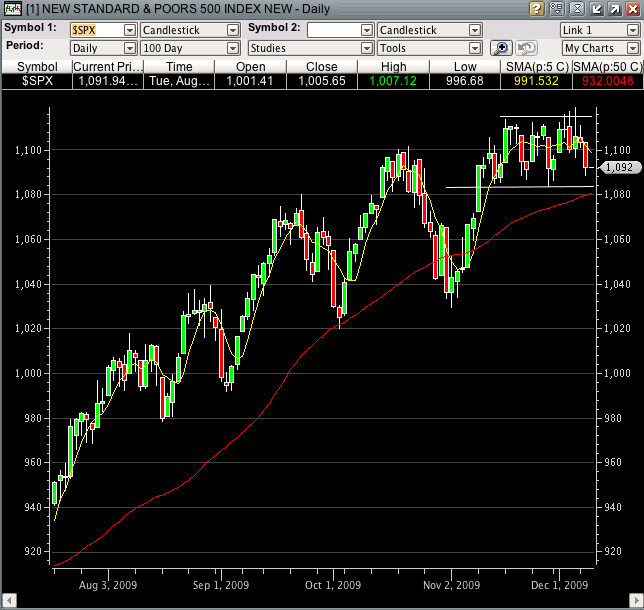Screen dimensions: 644x610
Task: Click the undo zoom icon
Action: click(526, 48)
